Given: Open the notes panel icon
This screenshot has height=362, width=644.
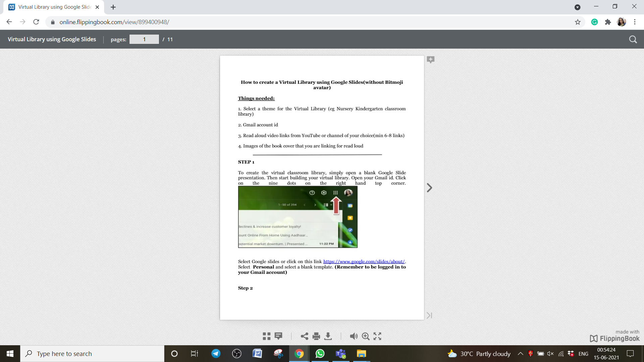Looking at the screenshot, I should click(278, 336).
